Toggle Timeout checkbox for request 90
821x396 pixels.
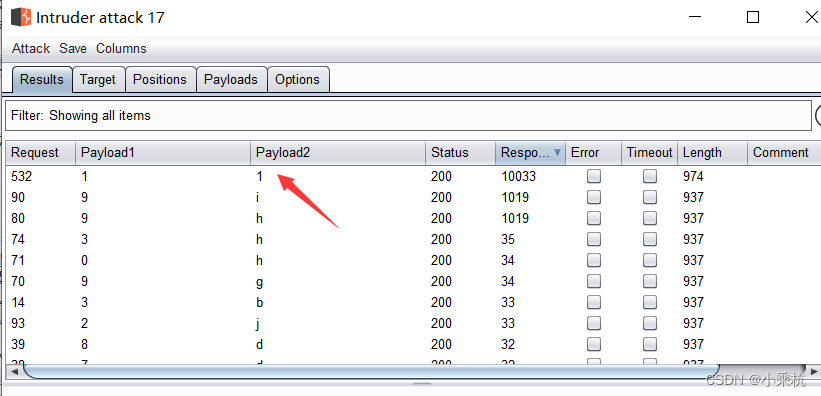[650, 197]
